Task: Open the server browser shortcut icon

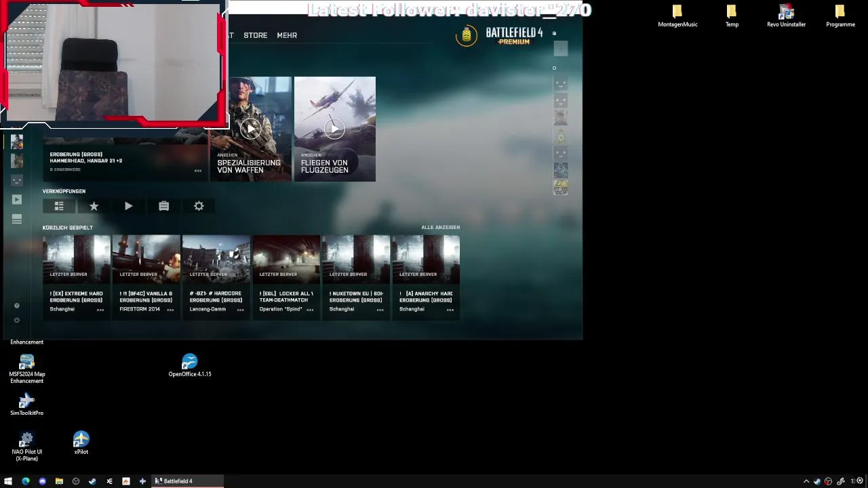Action: click(x=59, y=206)
